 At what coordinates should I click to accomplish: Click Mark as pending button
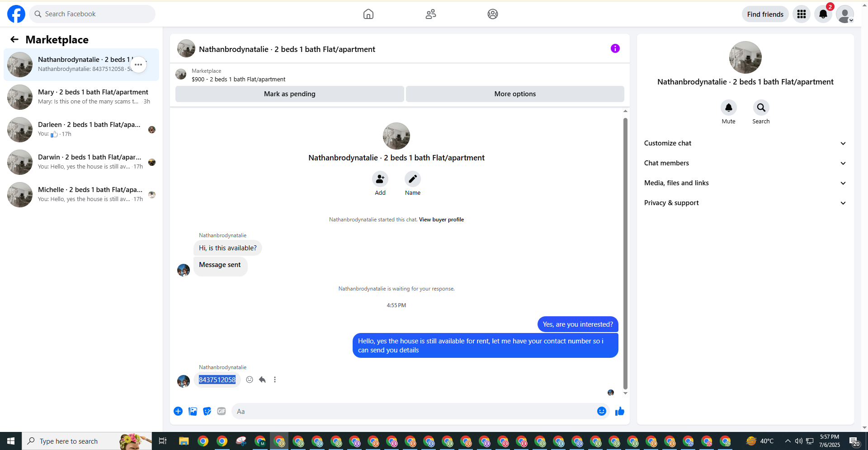tap(290, 94)
